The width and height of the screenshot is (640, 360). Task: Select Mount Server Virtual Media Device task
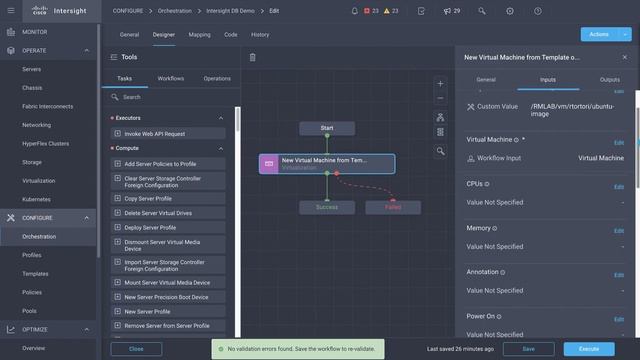click(168, 282)
